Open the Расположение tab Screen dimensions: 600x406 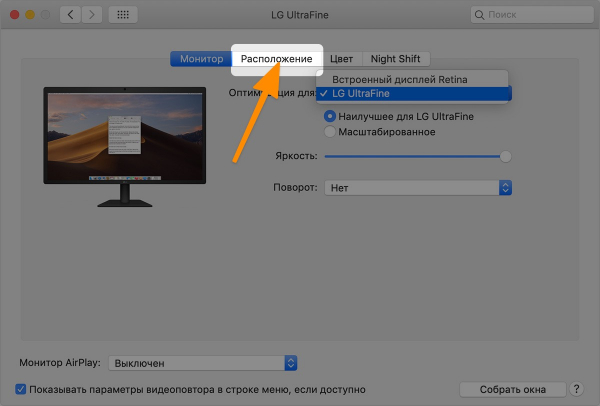[277, 59]
